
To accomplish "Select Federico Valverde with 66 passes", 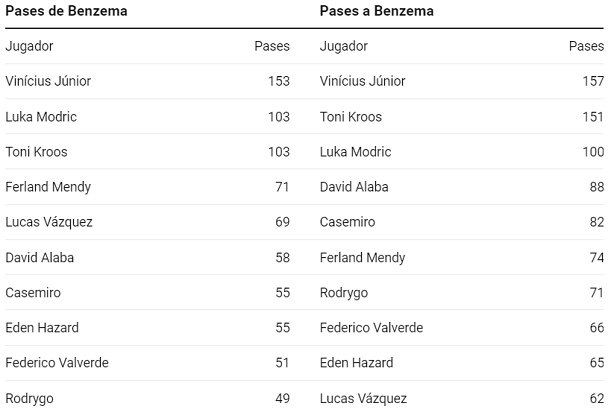I will point(462,328).
